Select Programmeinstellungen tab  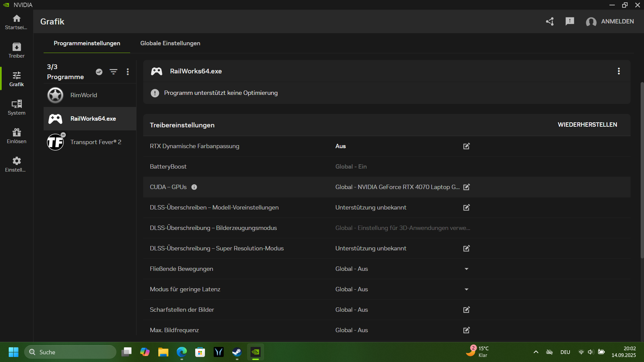pos(87,43)
